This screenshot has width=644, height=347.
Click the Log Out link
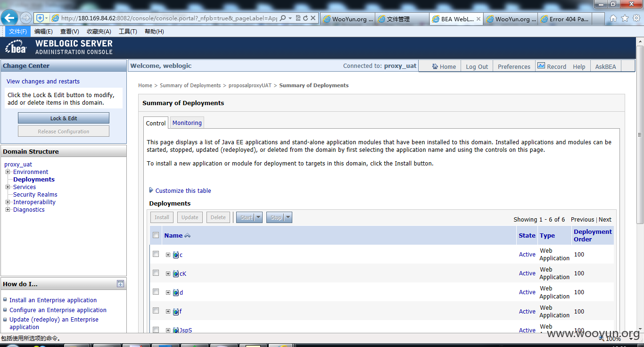coord(477,66)
